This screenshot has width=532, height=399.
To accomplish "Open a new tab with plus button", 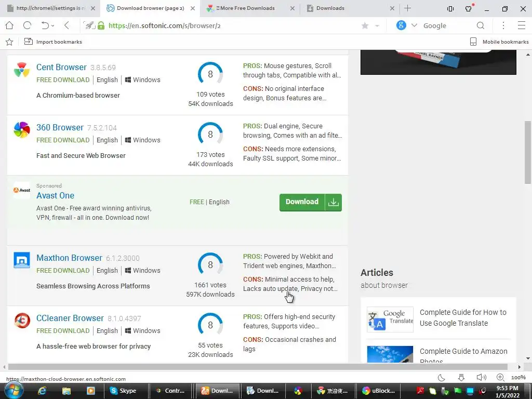I will click(408, 8).
